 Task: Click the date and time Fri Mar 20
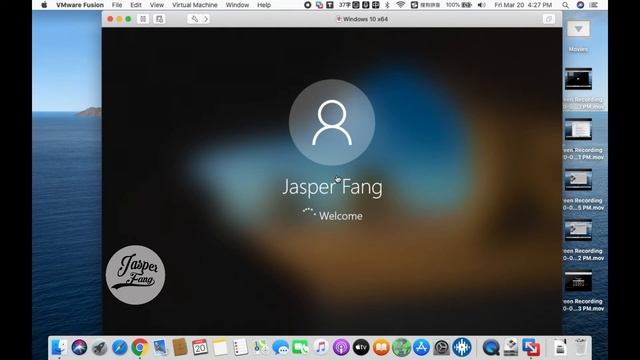[523, 5]
